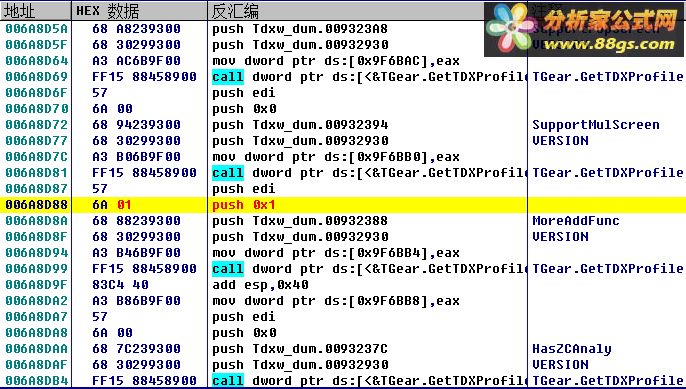Select address 006A8D72
Image resolution: width=686 pixels, height=389 pixels.
point(37,125)
